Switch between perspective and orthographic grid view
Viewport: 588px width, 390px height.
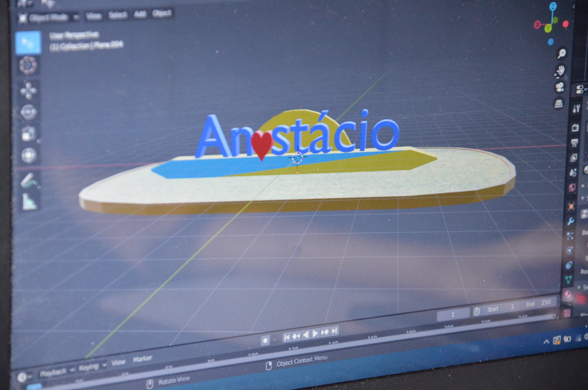pyautogui.click(x=558, y=103)
